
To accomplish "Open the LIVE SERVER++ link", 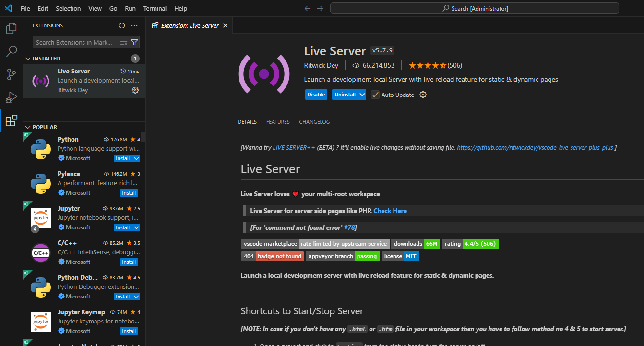I will click(294, 148).
